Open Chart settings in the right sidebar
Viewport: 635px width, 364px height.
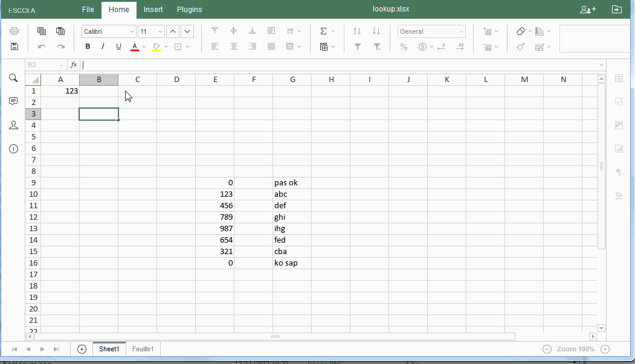click(x=619, y=148)
